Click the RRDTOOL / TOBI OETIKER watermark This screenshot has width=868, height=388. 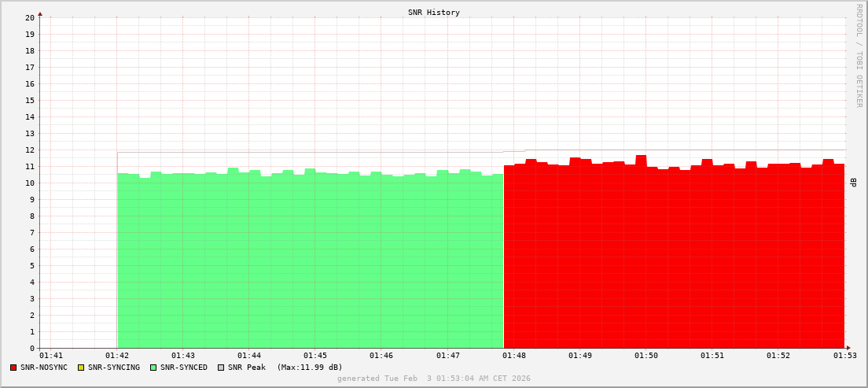(859, 55)
